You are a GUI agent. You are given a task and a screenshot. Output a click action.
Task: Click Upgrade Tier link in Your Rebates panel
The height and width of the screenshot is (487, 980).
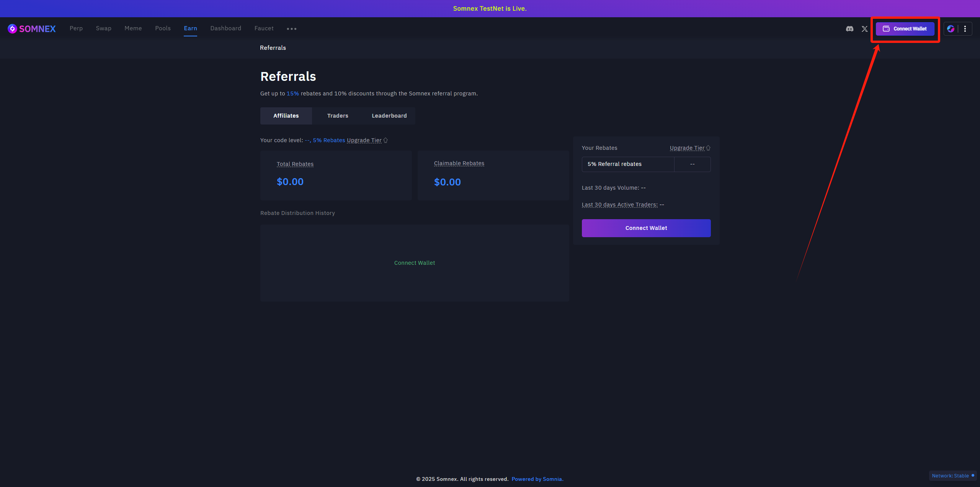pos(687,148)
